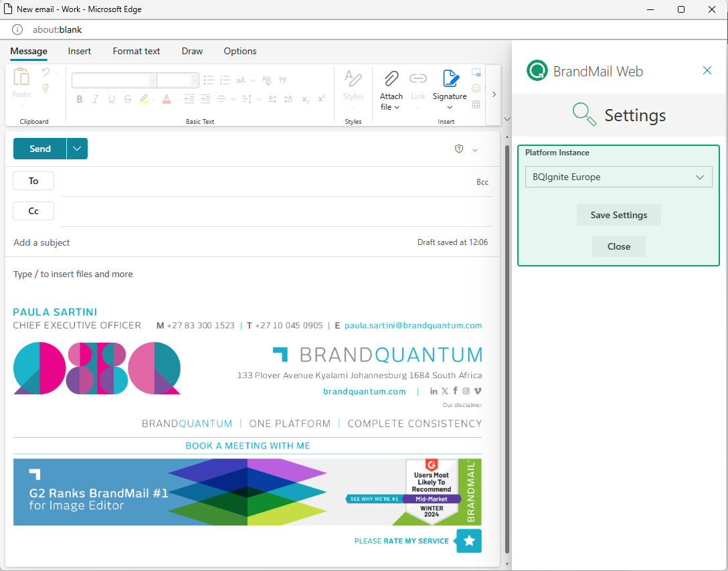Image resolution: width=728 pixels, height=571 pixels.
Task: Expand the Send options arrow
Action: (x=77, y=149)
